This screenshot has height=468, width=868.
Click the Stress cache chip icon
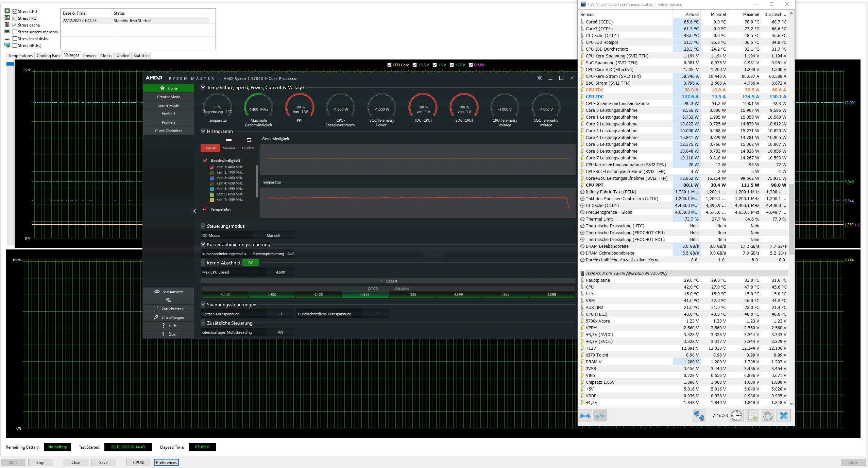click(x=7, y=25)
